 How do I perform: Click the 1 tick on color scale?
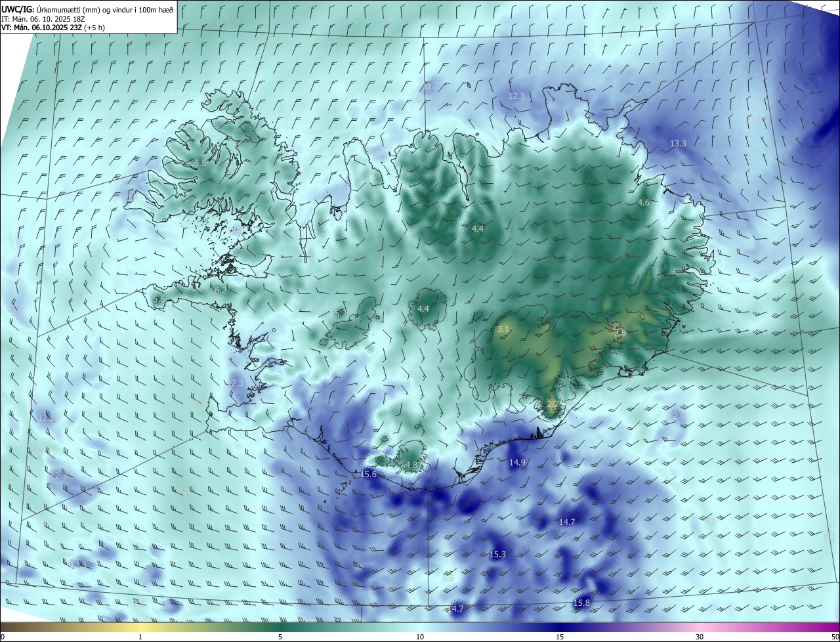pos(140,637)
